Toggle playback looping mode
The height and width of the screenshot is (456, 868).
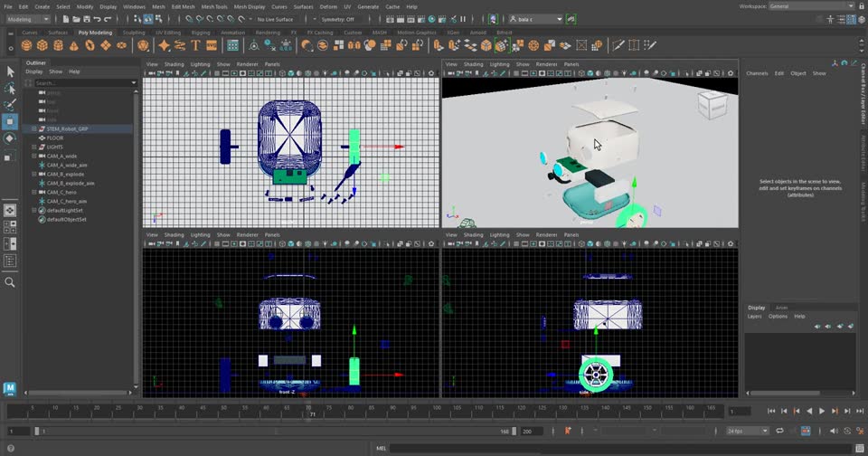click(x=779, y=431)
